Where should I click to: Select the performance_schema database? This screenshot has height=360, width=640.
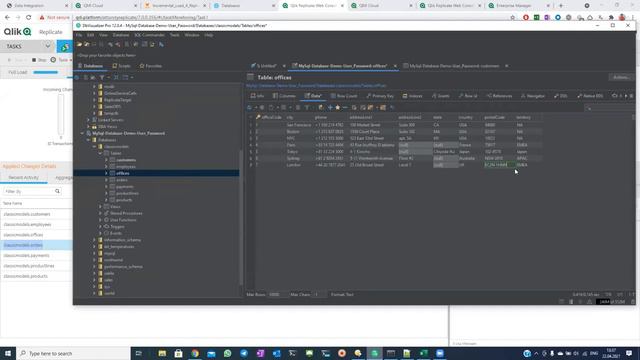pyautogui.click(x=123, y=267)
